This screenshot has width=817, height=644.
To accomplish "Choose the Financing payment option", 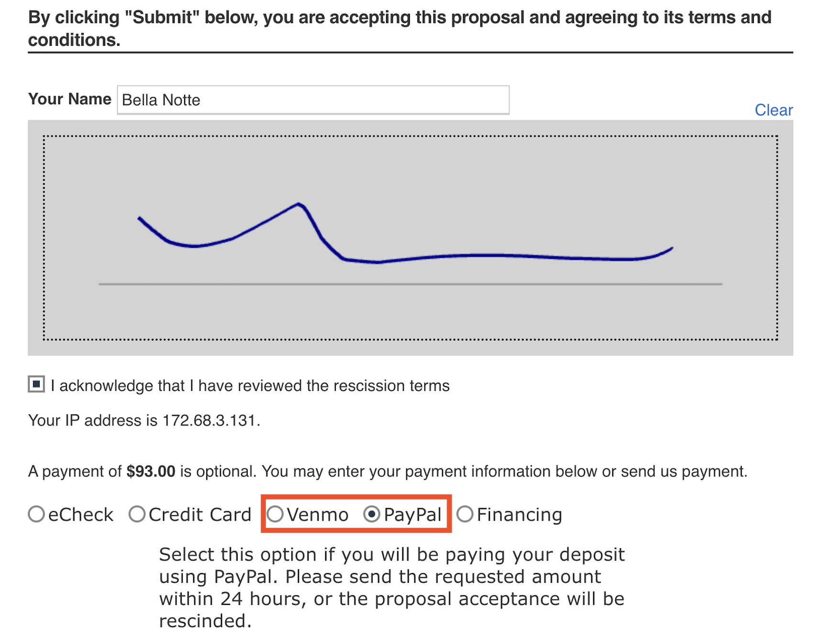I will click(x=465, y=514).
